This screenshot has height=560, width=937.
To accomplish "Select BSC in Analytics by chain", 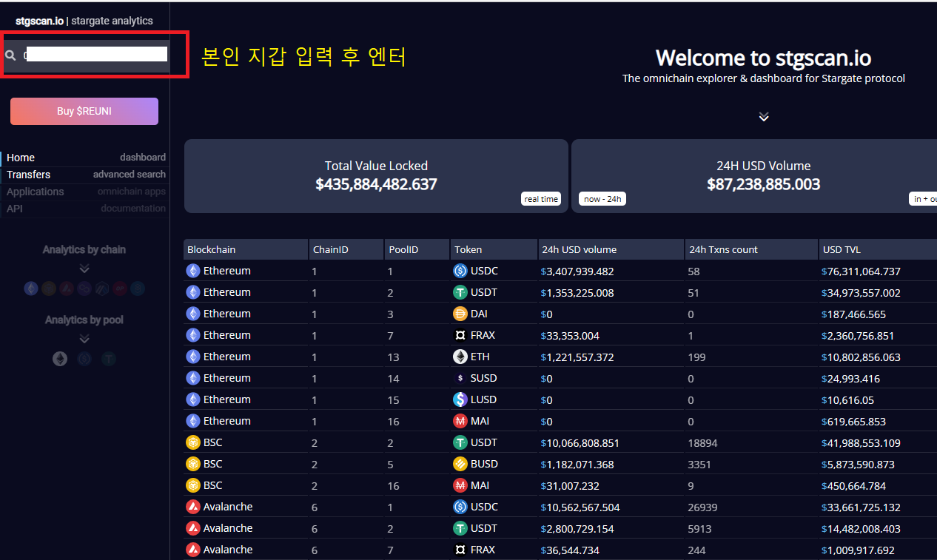I will click(x=49, y=289).
